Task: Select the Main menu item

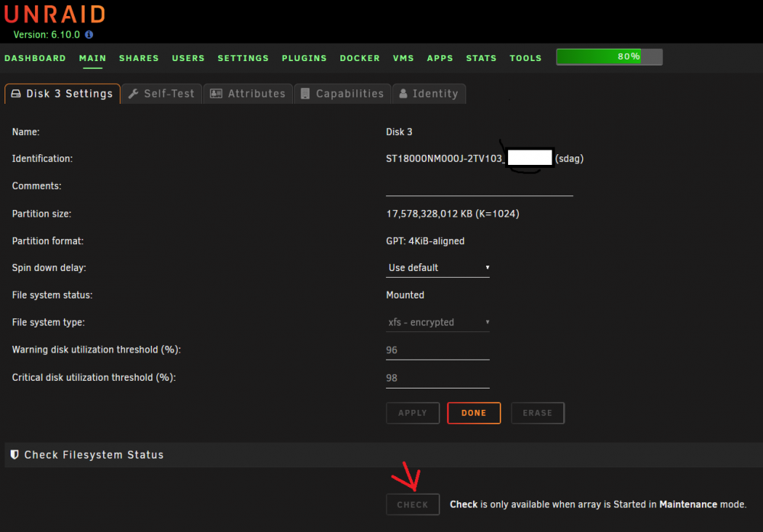Action: 92,58
